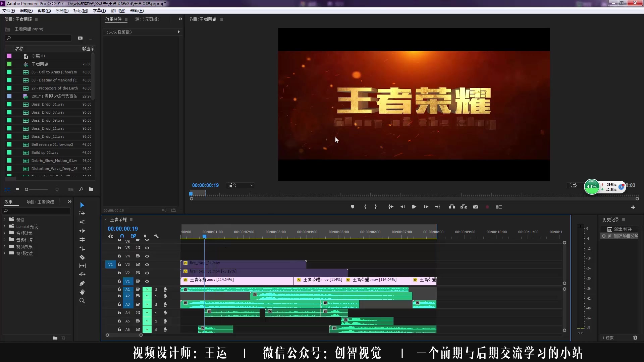Play the program monitor
644x362 pixels.
tap(414, 207)
